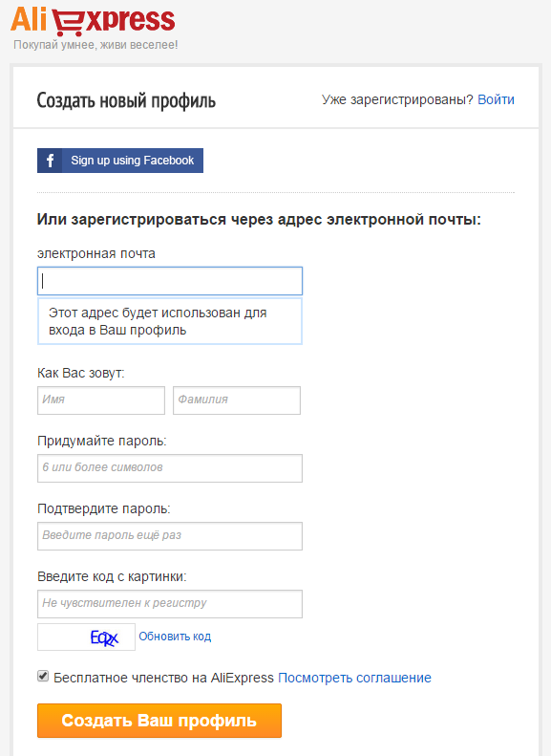Click the 'Введите код с картинки:' label
The height and width of the screenshot is (756, 551).
pyautogui.click(x=112, y=576)
